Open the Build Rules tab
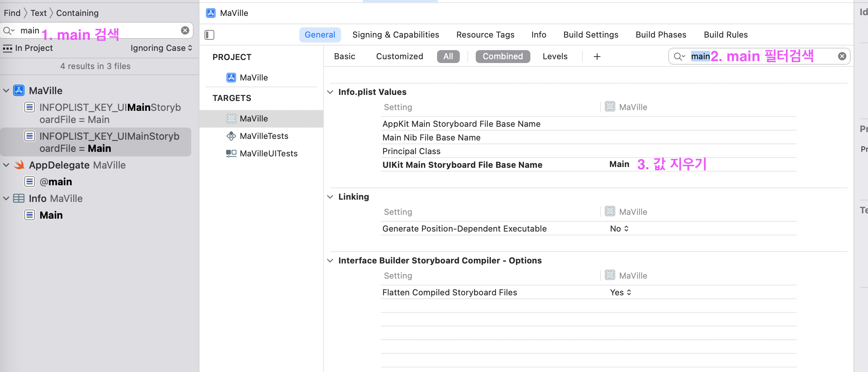 [x=726, y=35]
